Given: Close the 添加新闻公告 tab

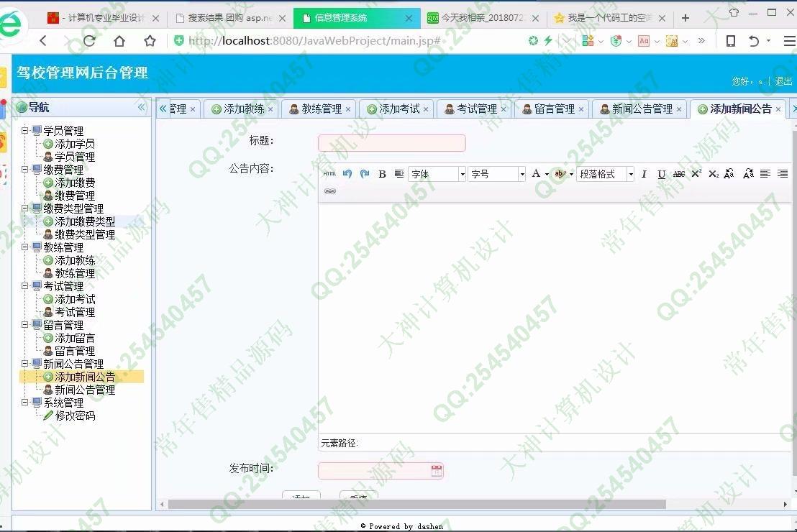Looking at the screenshot, I should 778,109.
